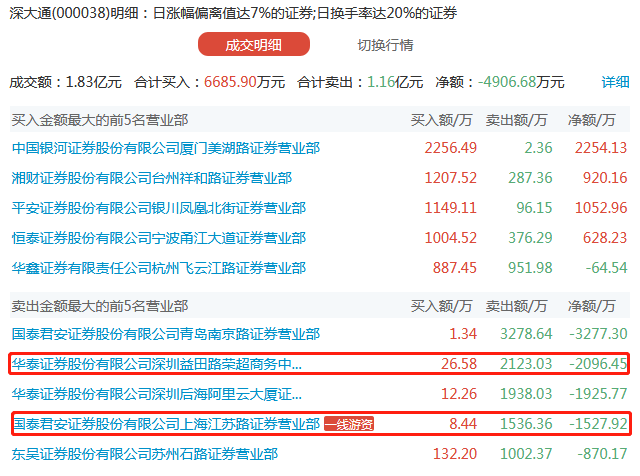
Task: Open 湘财证券台州祥和路证券营业部 link
Action: point(152,178)
